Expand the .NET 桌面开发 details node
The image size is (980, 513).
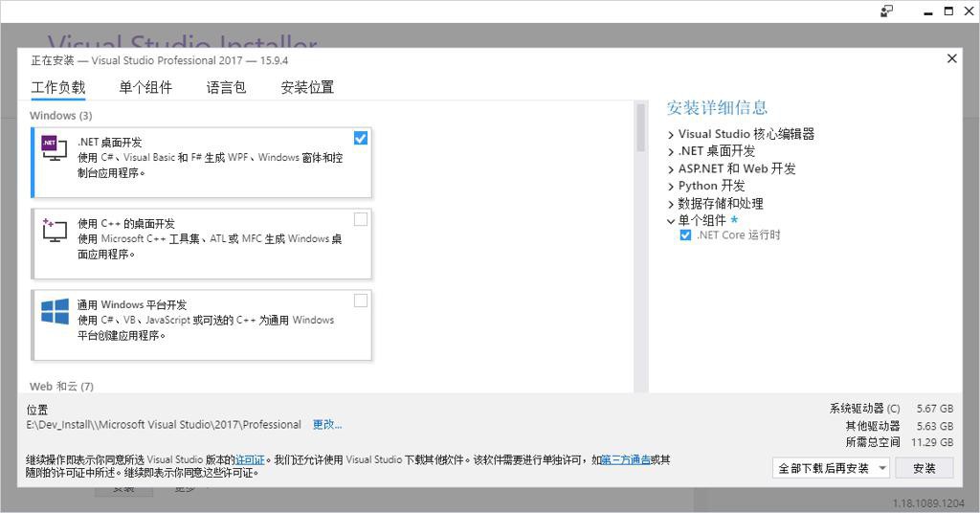[x=671, y=152]
